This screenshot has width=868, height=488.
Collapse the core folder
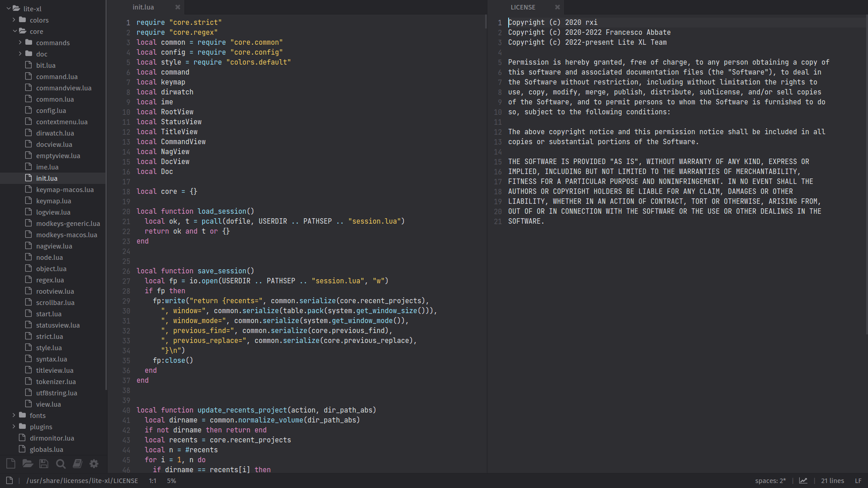tap(15, 31)
